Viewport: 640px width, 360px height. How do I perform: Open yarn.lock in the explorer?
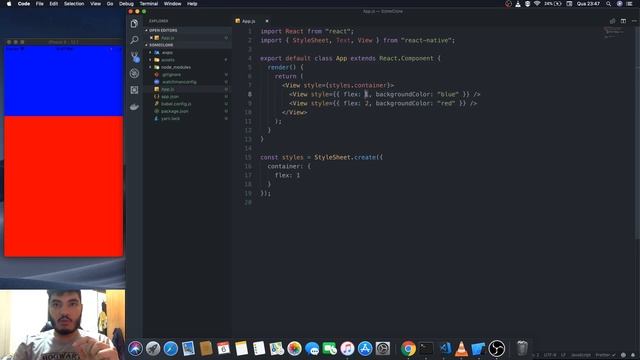coord(170,118)
